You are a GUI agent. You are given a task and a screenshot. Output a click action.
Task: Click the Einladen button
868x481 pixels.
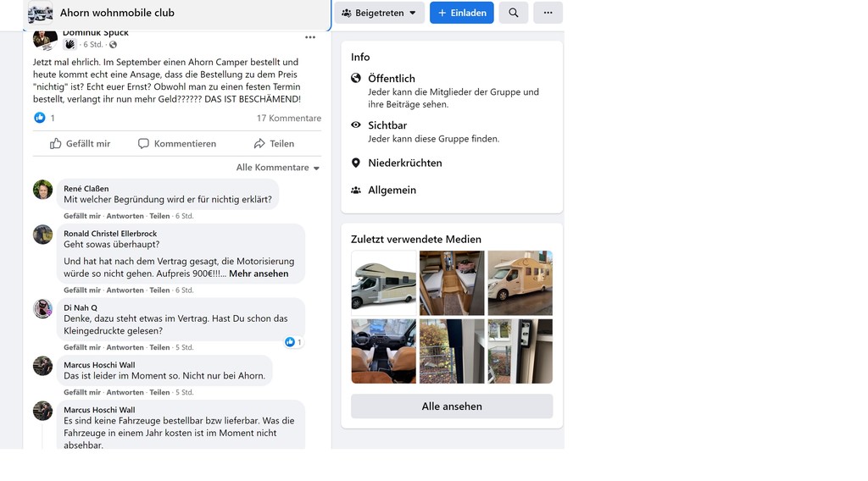point(462,13)
